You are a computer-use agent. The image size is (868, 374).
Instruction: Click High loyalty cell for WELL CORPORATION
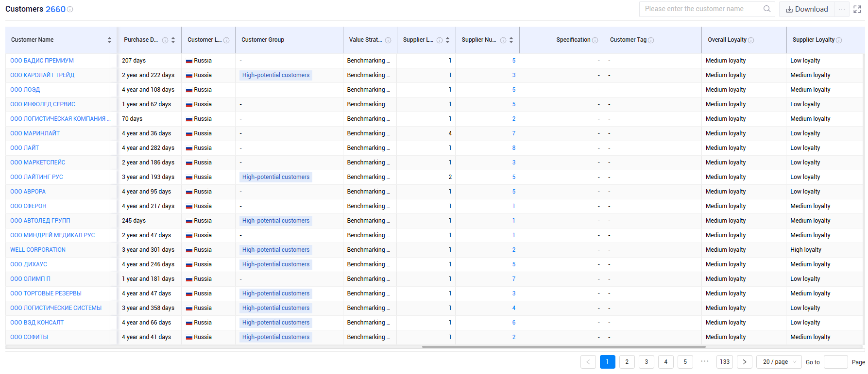[806, 250]
